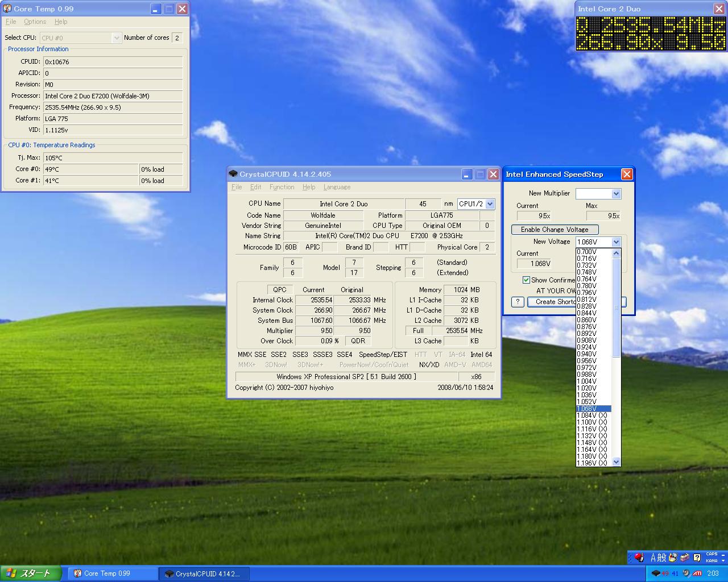Image resolution: width=728 pixels, height=582 pixels.
Task: Open Core Temp Help menu
Action: (61, 22)
